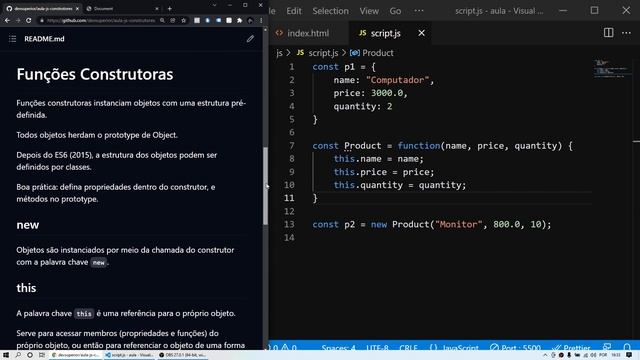
Task: Open the VS Code Go menu
Action: pyautogui.click(x=395, y=11)
